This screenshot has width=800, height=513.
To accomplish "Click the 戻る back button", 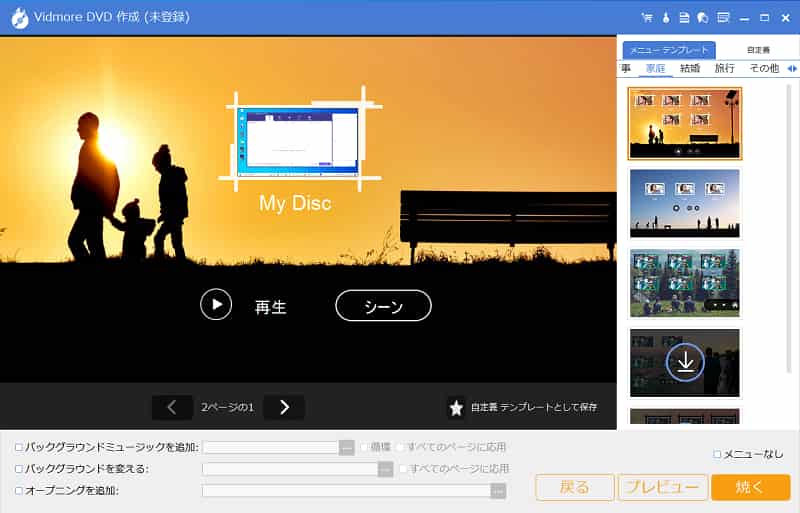I will pos(575,487).
